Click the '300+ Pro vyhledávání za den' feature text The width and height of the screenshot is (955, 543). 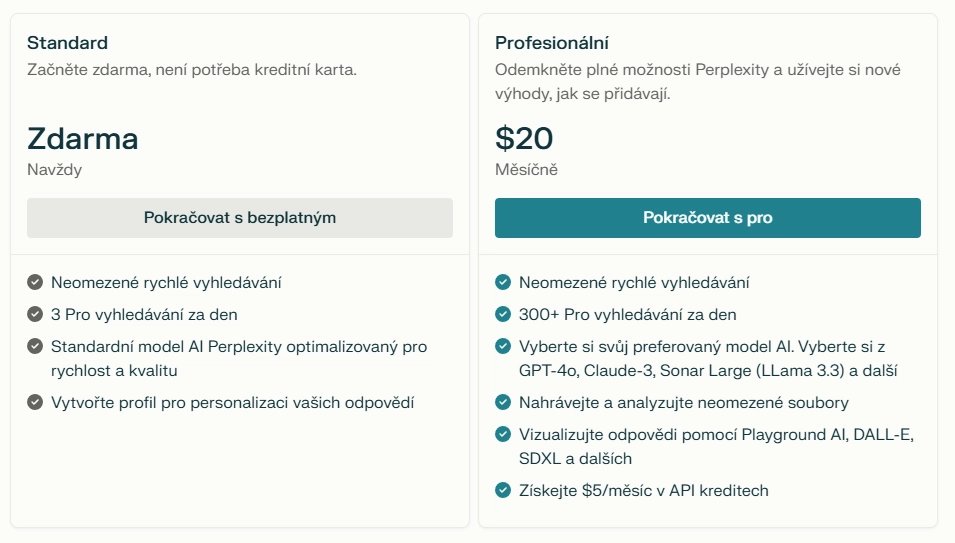[627, 314]
